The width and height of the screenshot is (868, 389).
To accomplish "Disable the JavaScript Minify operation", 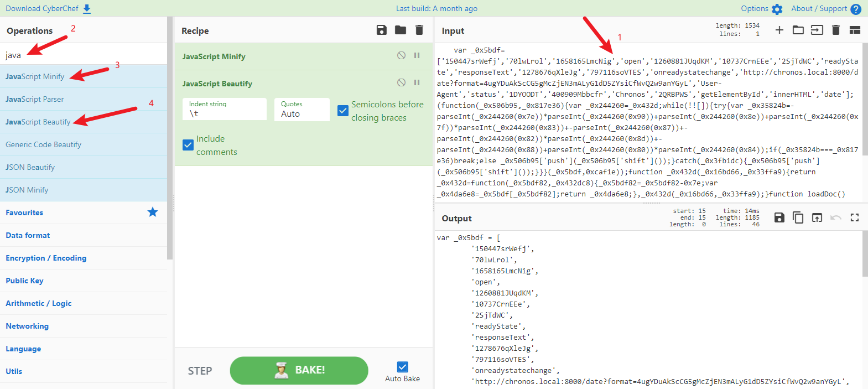I will tap(401, 55).
